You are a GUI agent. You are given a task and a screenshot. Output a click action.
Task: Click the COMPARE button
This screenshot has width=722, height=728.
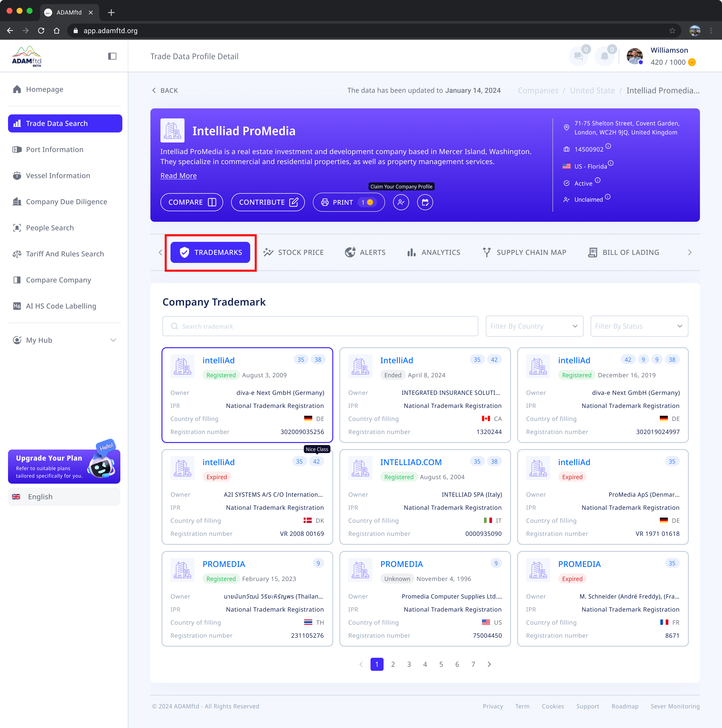192,202
